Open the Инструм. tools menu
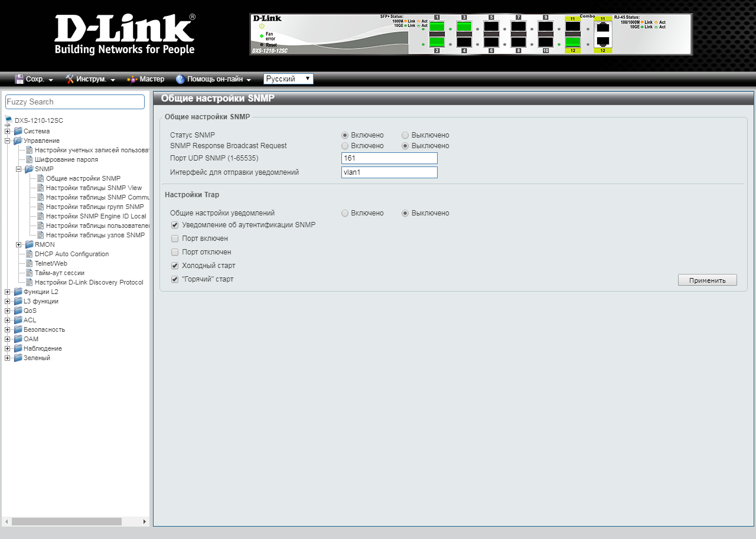756x539 pixels. pos(90,79)
